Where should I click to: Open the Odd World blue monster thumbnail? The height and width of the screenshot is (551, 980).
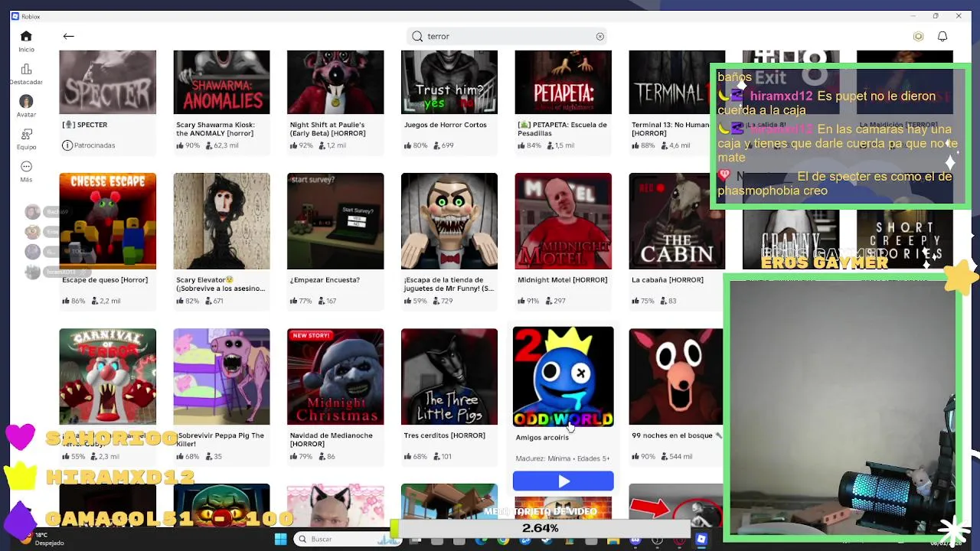(x=563, y=377)
